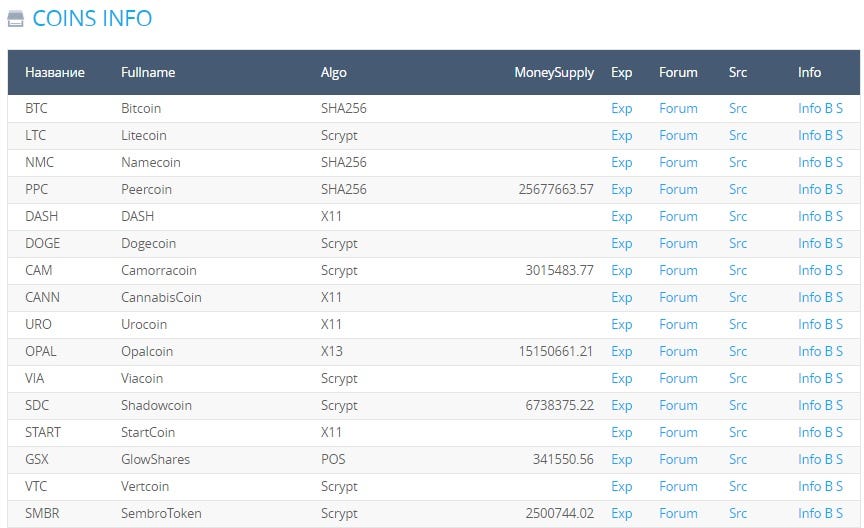This screenshot has width=864, height=528.
Task: Open the Exp link for Dogecoin
Action: tap(621, 244)
